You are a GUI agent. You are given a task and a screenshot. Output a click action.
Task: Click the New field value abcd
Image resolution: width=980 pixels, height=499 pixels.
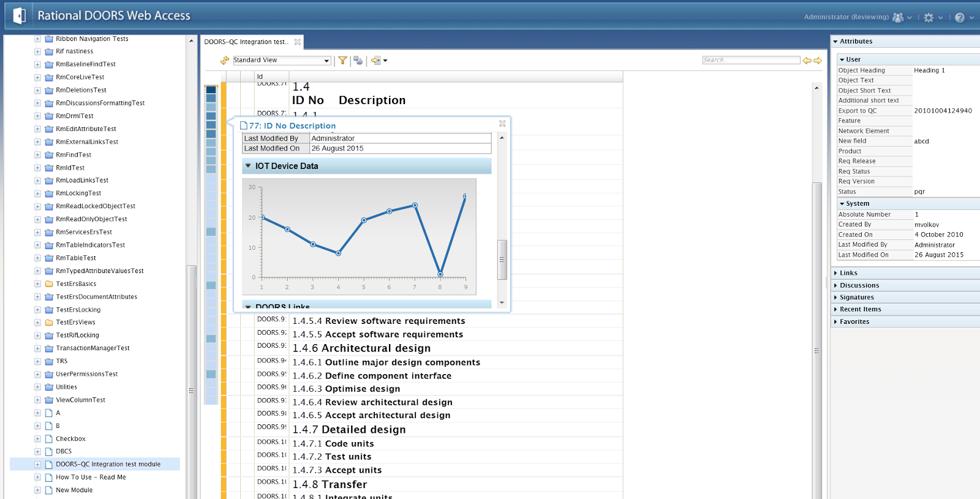coord(922,141)
